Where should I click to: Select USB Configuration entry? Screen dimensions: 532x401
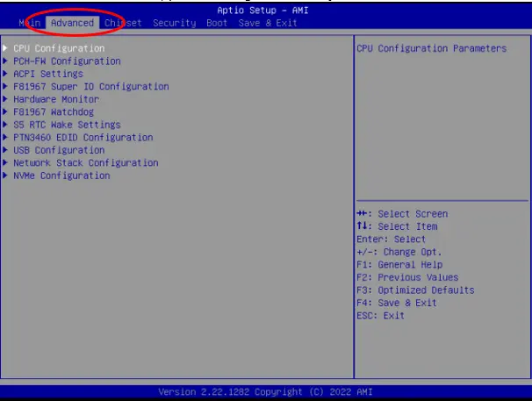point(59,150)
